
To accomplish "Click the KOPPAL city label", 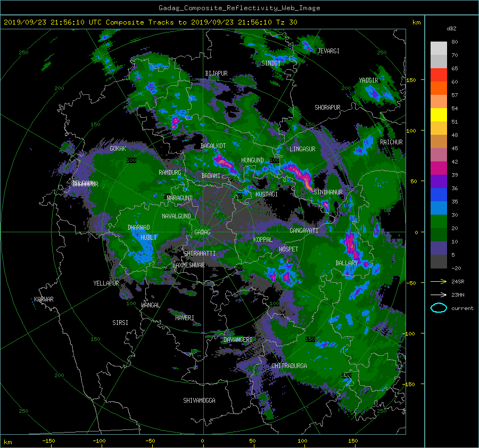I will (263, 239).
